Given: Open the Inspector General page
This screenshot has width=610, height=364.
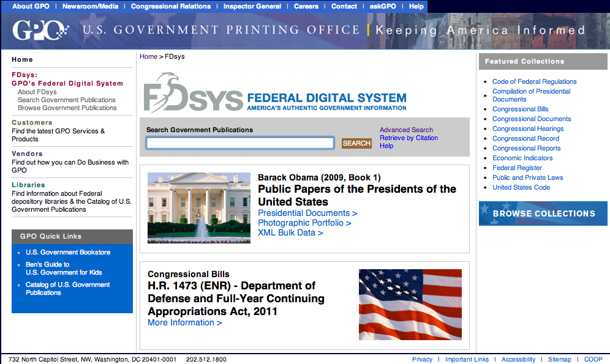Looking at the screenshot, I should (252, 6).
